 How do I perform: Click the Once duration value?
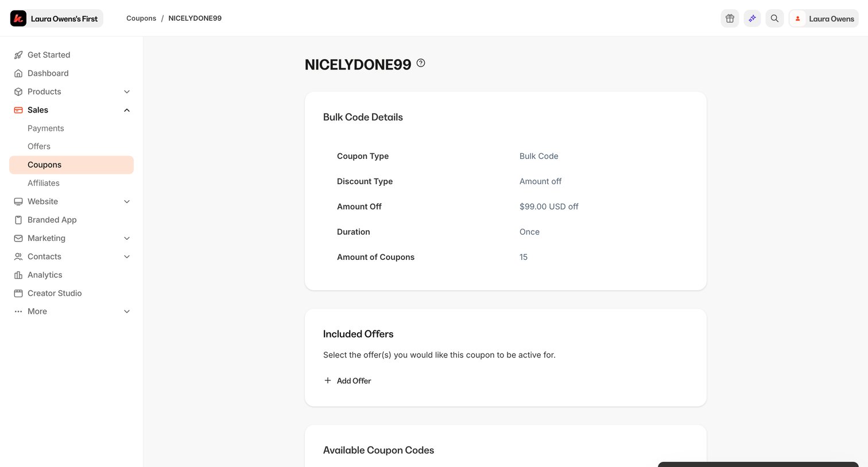(529, 232)
